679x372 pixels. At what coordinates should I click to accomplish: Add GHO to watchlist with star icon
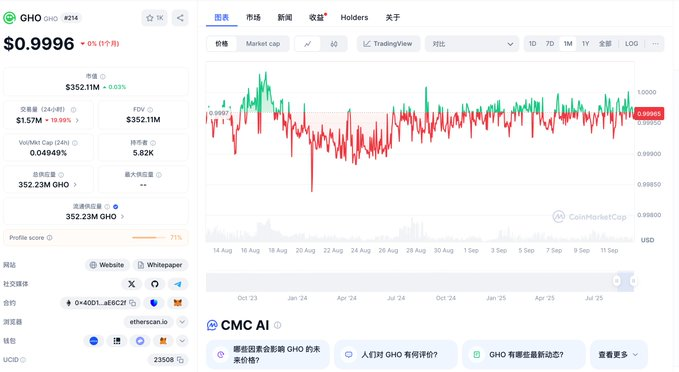coord(154,18)
